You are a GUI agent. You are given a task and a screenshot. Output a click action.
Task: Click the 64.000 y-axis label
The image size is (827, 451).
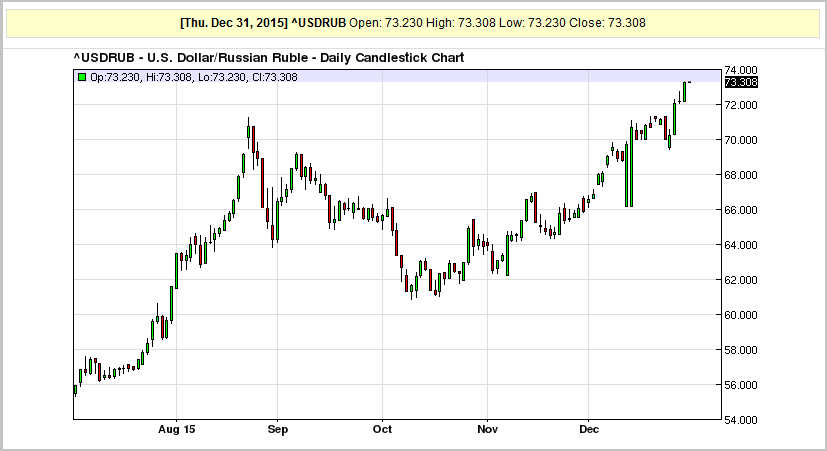point(741,245)
